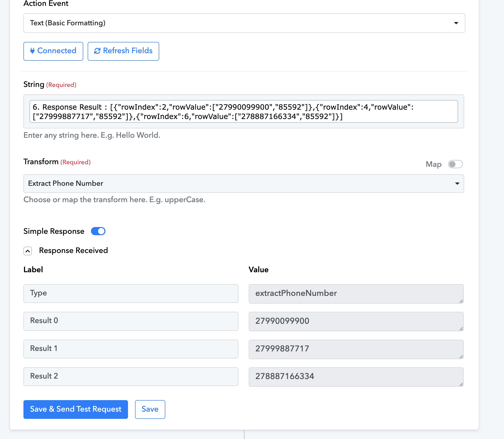Click the Label column header
The width and height of the screenshot is (504, 439).
tap(33, 270)
